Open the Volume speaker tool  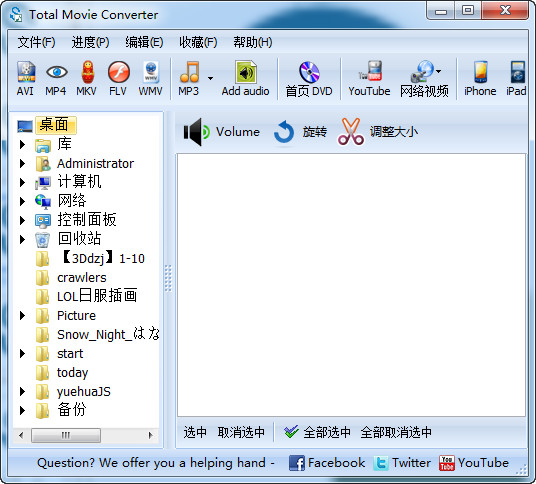(x=196, y=132)
